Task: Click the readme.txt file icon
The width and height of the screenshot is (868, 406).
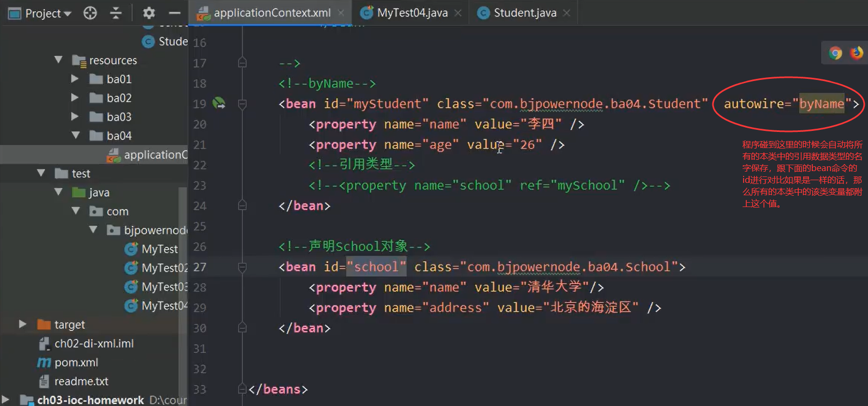Action: click(44, 381)
